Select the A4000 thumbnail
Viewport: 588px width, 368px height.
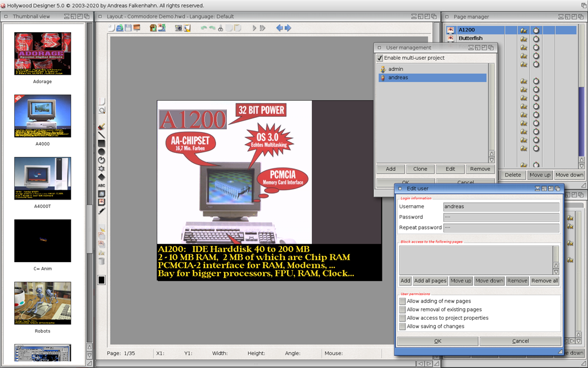(x=42, y=116)
